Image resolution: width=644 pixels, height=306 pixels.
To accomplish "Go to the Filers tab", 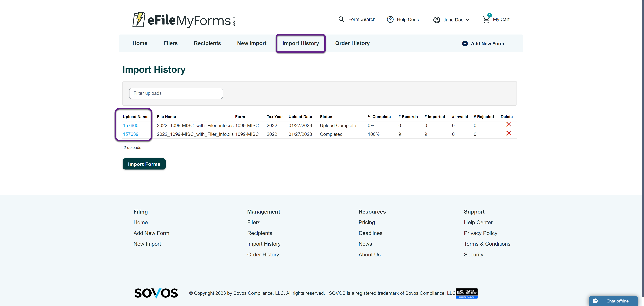I will [171, 43].
